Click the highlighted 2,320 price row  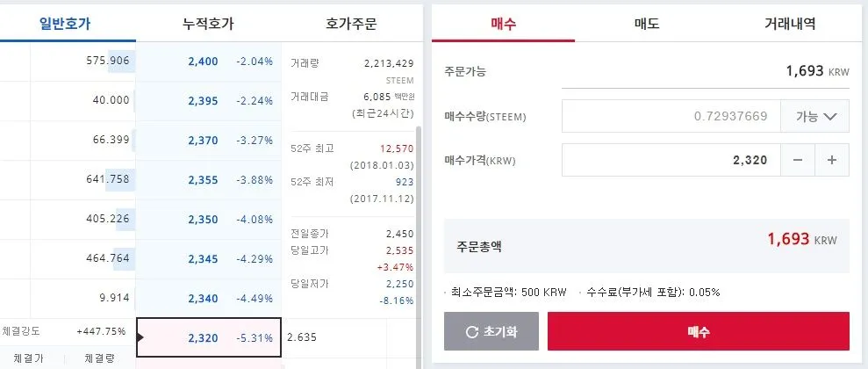(x=209, y=338)
